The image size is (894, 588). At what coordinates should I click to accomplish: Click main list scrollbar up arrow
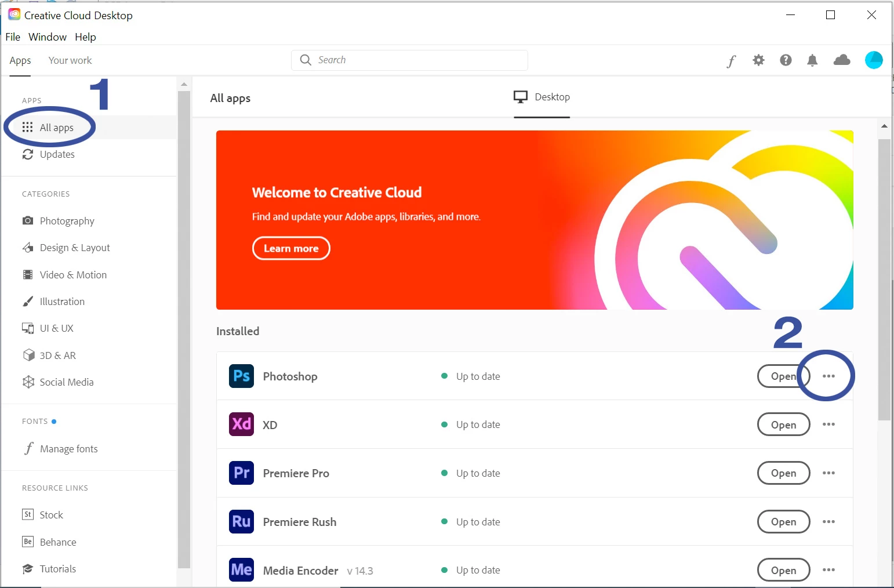point(884,126)
